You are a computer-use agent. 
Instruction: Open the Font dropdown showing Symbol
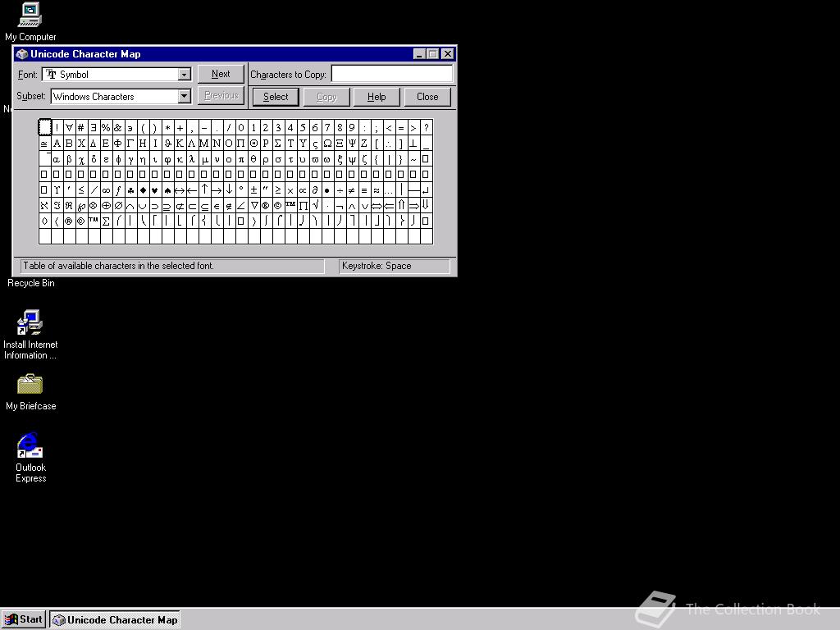185,74
